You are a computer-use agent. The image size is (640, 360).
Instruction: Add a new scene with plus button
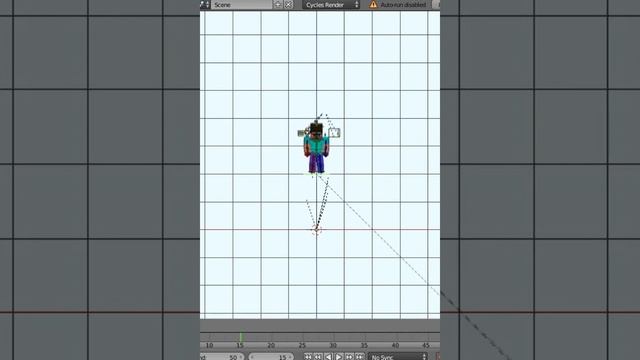pos(278,4)
